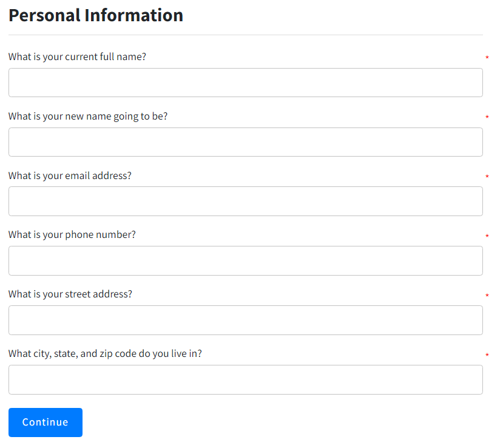Click the 'What is your street address?' label
This screenshot has height=448, width=503.
(x=70, y=294)
